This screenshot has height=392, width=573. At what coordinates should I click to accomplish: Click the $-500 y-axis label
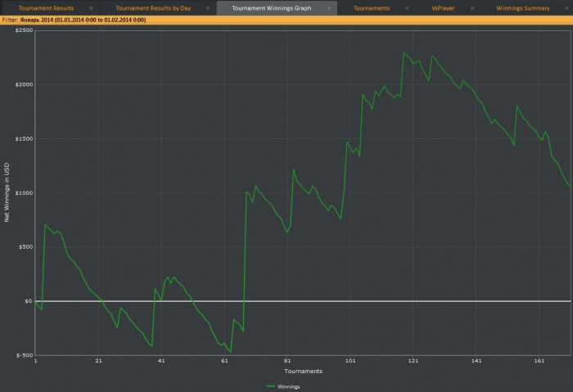25,355
